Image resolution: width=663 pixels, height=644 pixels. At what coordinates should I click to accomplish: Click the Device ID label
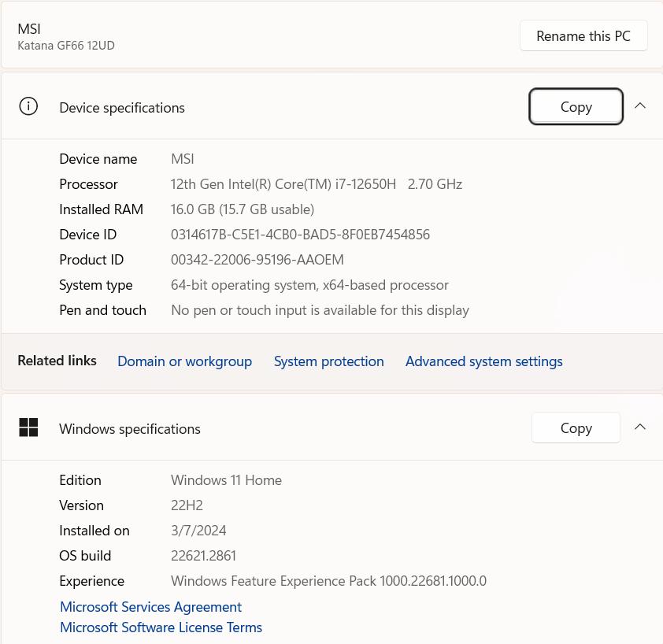pyautogui.click(x=88, y=235)
